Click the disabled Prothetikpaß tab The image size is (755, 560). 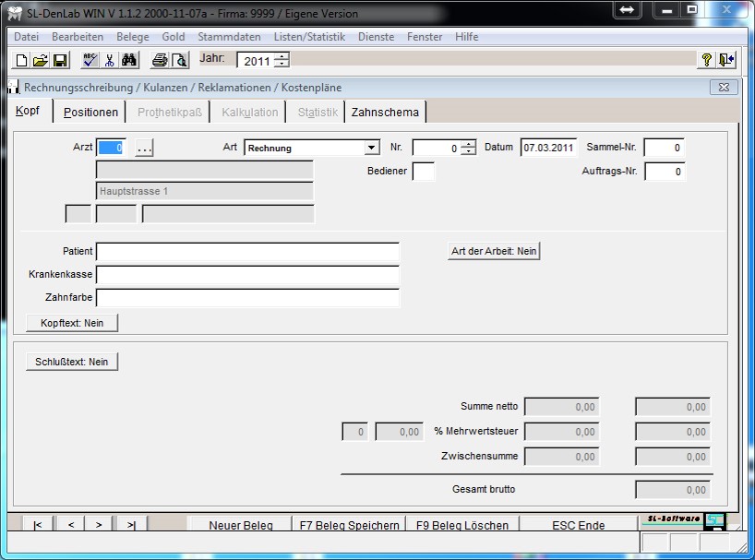click(x=170, y=113)
